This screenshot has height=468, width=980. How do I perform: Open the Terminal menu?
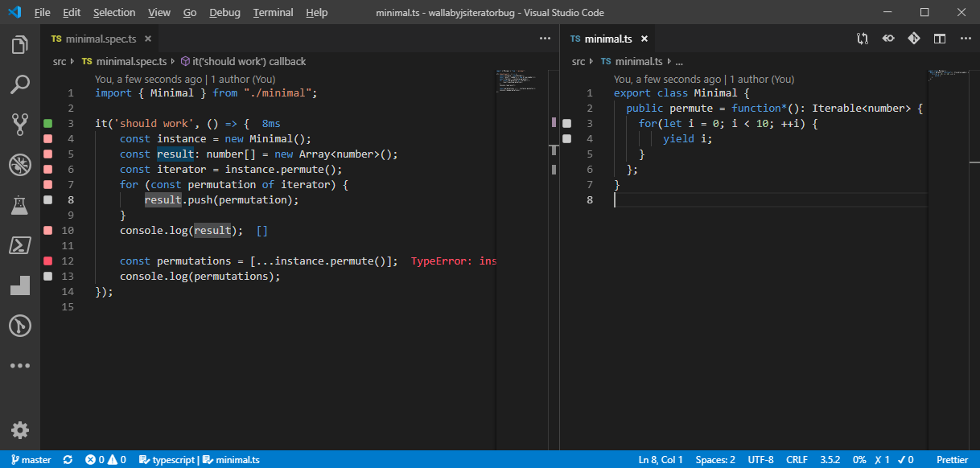click(271, 13)
